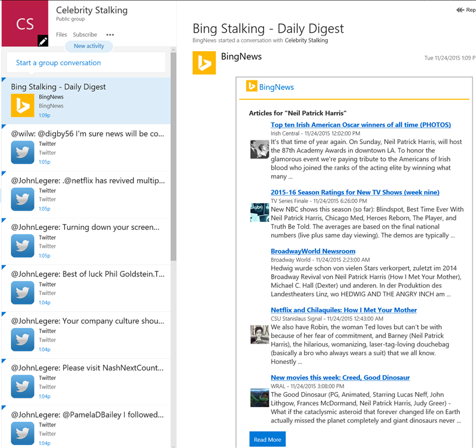Open the Good Dinosaur article thumbnail
Viewport: 476px width, 448px height.
[260, 398]
